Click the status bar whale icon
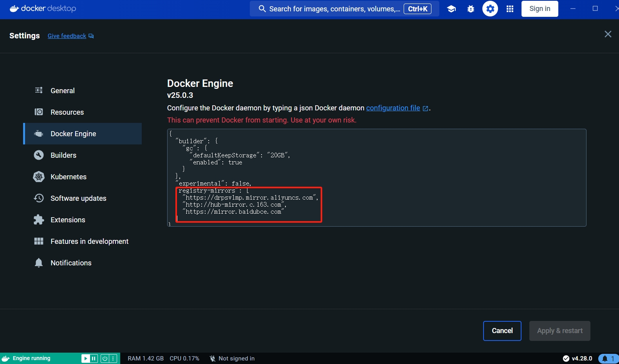 click(6, 358)
